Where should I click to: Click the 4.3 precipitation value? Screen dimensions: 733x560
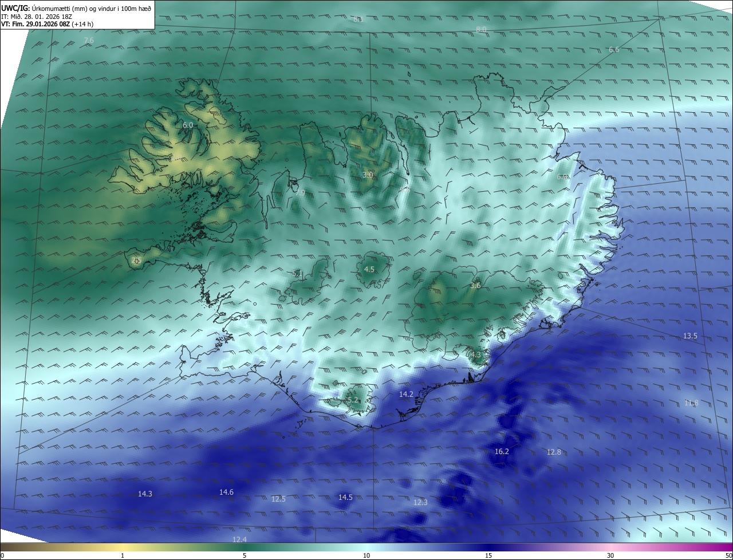click(x=476, y=355)
